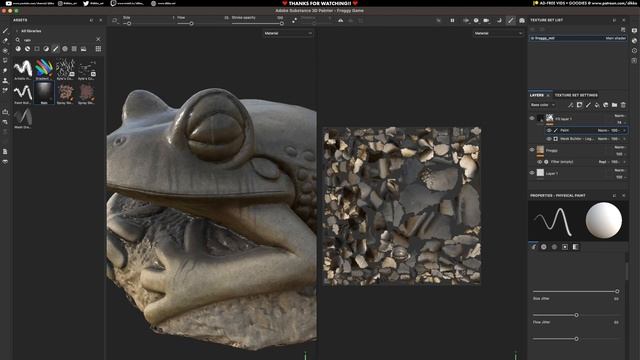Switch assets panel to grid view

98,49
